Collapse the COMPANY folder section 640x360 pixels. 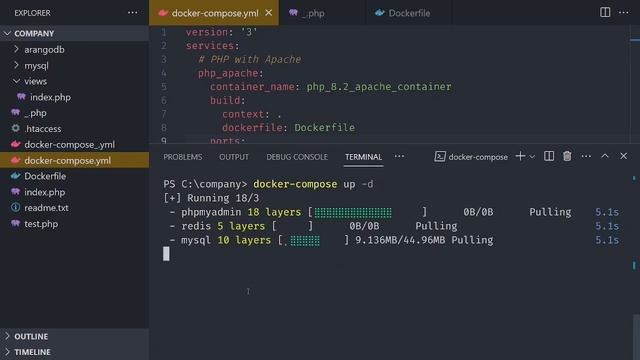click(74, 33)
